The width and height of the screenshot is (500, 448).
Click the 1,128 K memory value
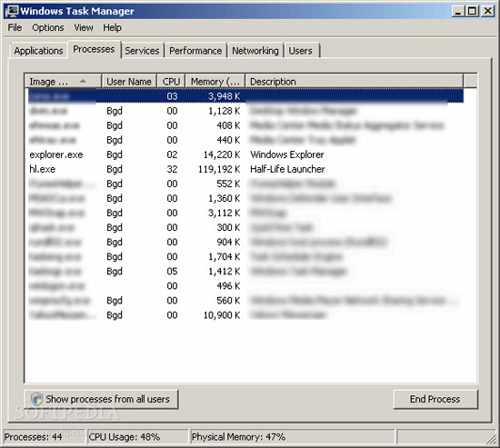[x=225, y=111]
